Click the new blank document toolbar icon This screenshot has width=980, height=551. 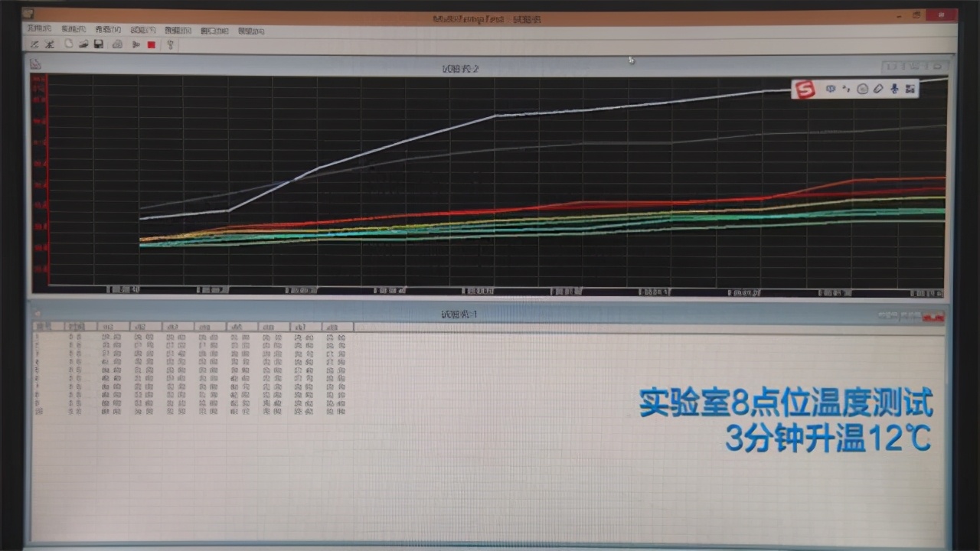pos(69,44)
